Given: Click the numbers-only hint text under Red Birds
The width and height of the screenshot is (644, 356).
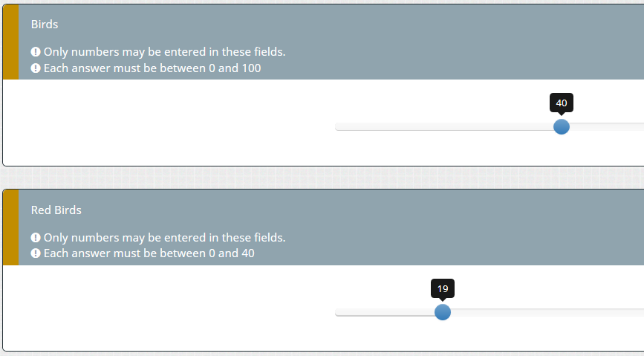Looking at the screenshot, I should [164, 238].
